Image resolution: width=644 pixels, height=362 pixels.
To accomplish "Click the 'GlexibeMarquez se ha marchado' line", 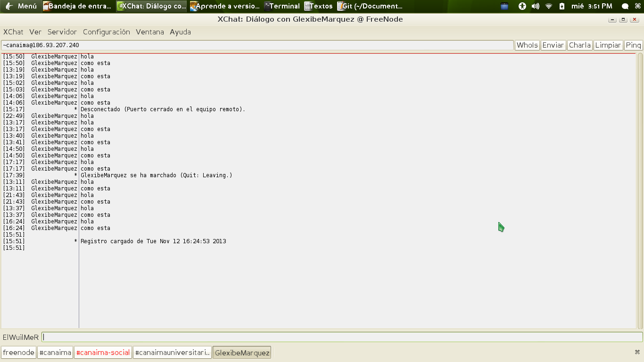I will point(157,175).
